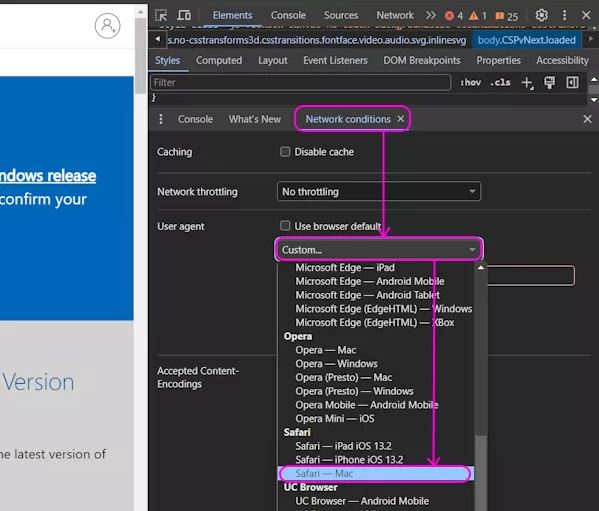Select the Styles subtab
This screenshot has width=599, height=511.
coord(167,60)
